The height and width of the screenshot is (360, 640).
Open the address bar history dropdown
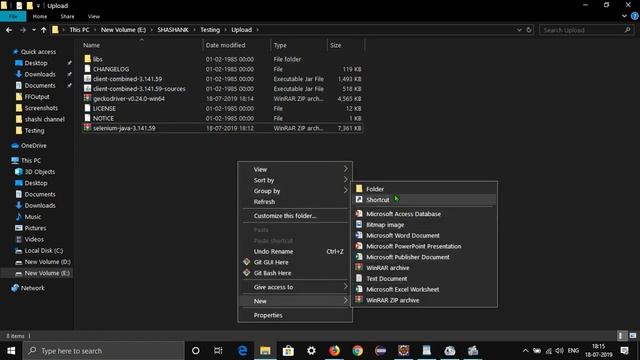click(519, 30)
